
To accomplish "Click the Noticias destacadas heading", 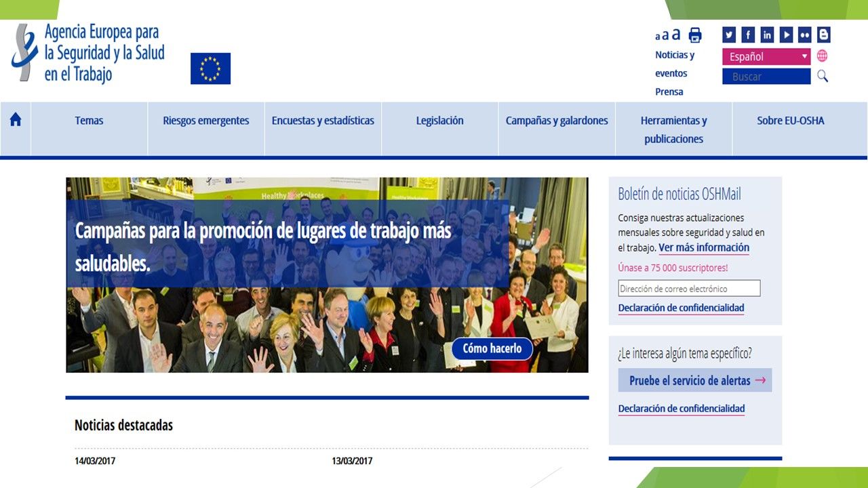I will 123,425.
